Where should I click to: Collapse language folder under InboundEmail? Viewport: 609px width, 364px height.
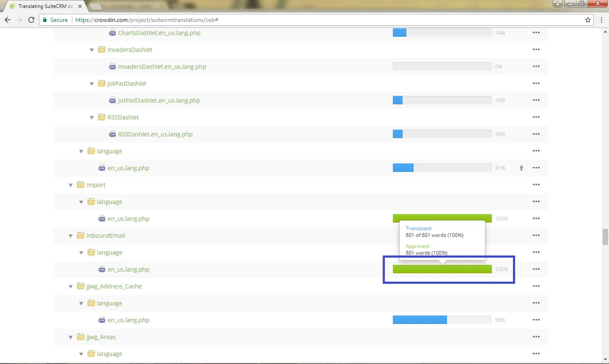click(x=81, y=253)
